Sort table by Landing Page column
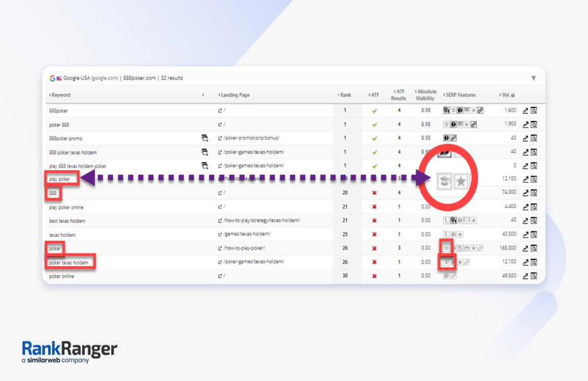The width and height of the screenshot is (588, 381). point(234,95)
